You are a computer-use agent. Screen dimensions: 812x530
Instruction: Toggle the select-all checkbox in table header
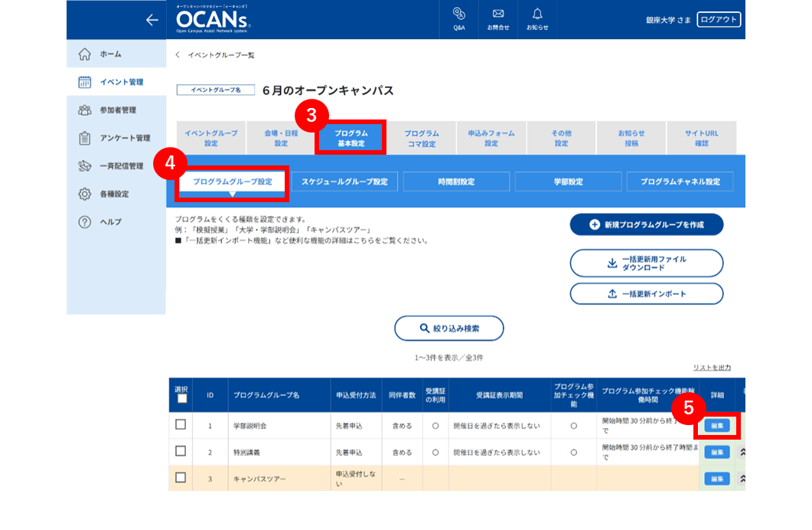click(x=182, y=398)
